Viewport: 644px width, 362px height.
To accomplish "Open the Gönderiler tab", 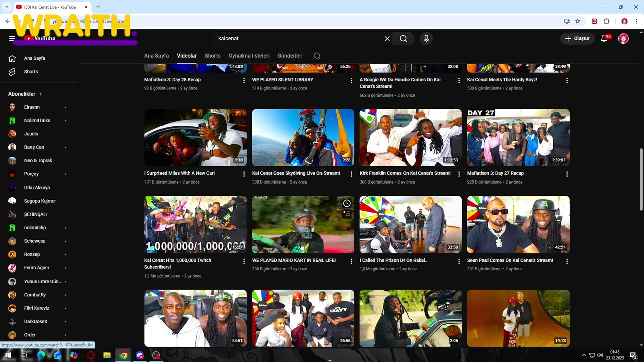I will 290,56.
